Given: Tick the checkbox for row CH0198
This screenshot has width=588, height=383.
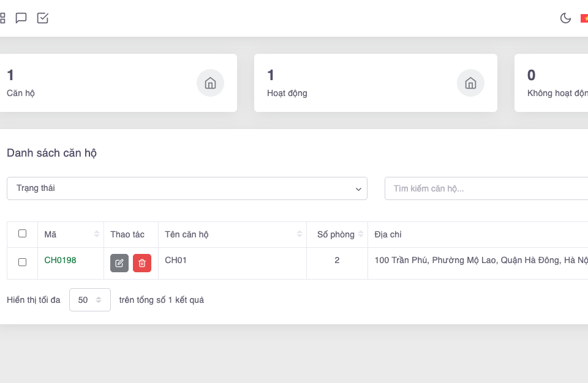Looking at the screenshot, I should pyautogui.click(x=23, y=262).
